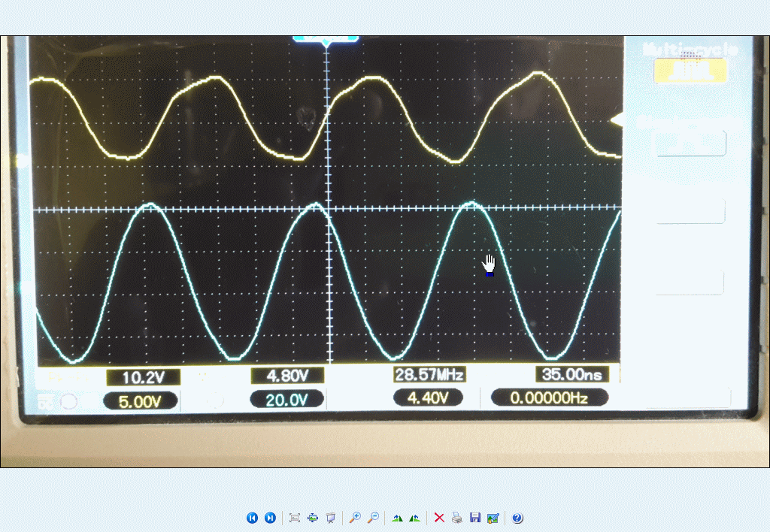Click the Best Fit icon

click(295, 518)
